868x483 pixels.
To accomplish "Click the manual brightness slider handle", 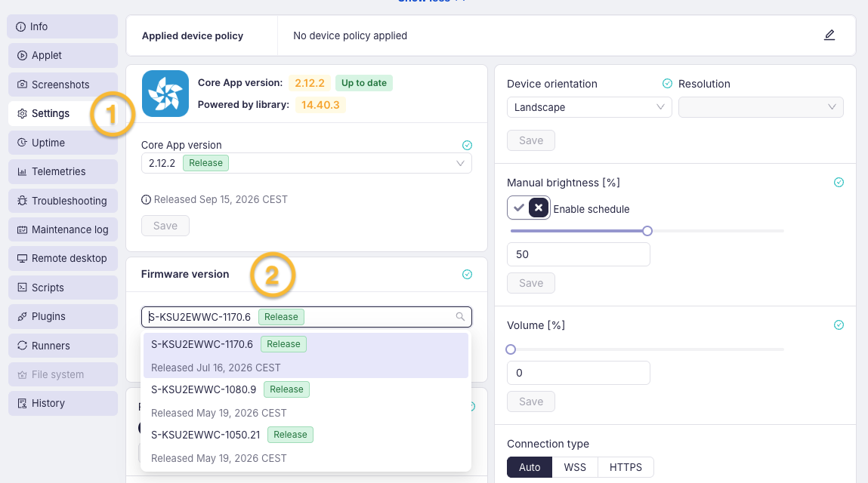I will pyautogui.click(x=647, y=231).
